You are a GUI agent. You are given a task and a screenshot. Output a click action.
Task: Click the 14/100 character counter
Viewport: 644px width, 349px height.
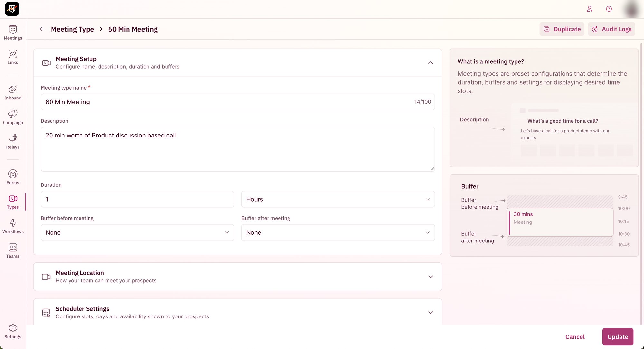click(422, 102)
